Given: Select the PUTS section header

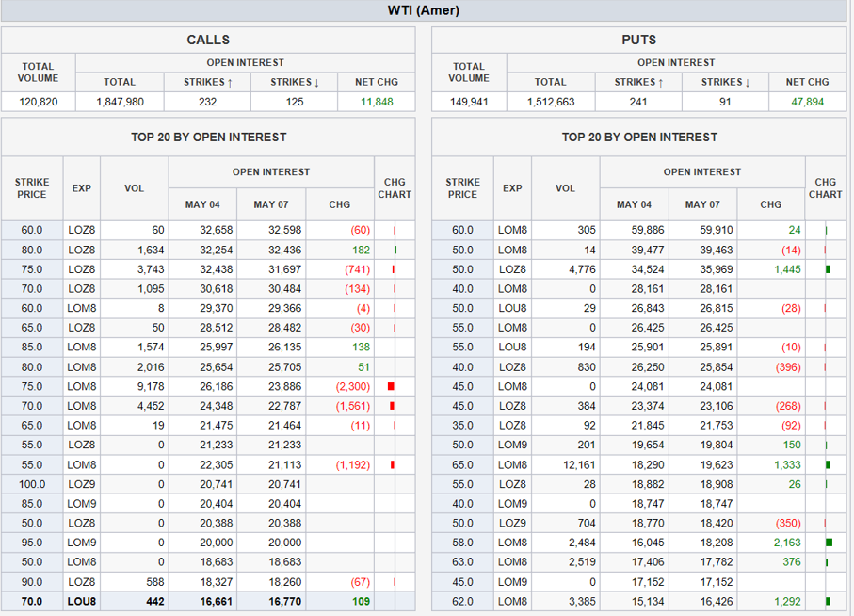Looking at the screenshot, I should [638, 40].
